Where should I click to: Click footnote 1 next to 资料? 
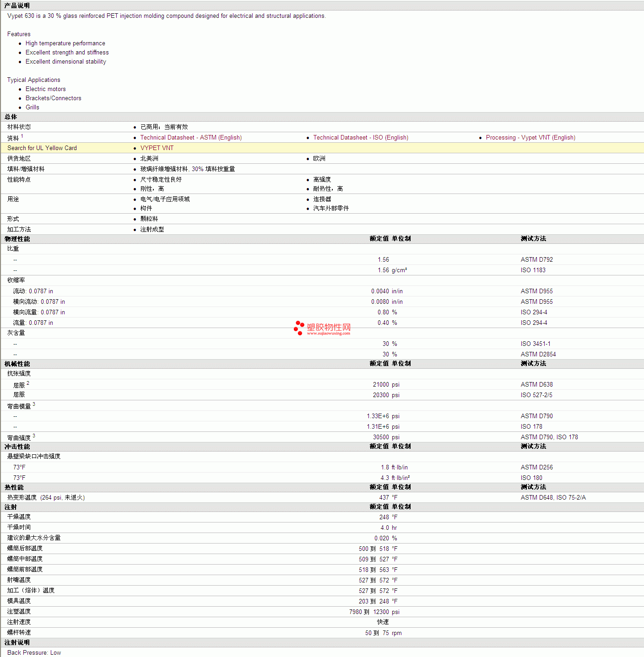coord(22,136)
